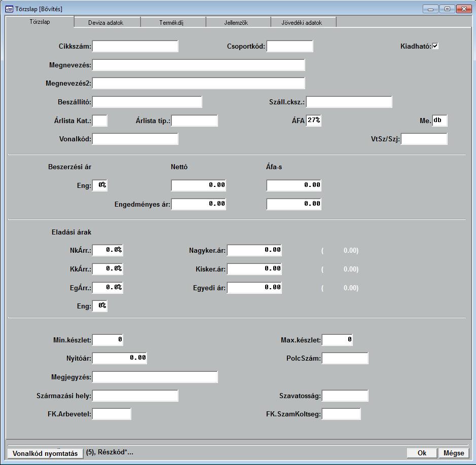The image size is (476, 465).
Task: Focus the Cikkszám input field
Action: coord(135,47)
